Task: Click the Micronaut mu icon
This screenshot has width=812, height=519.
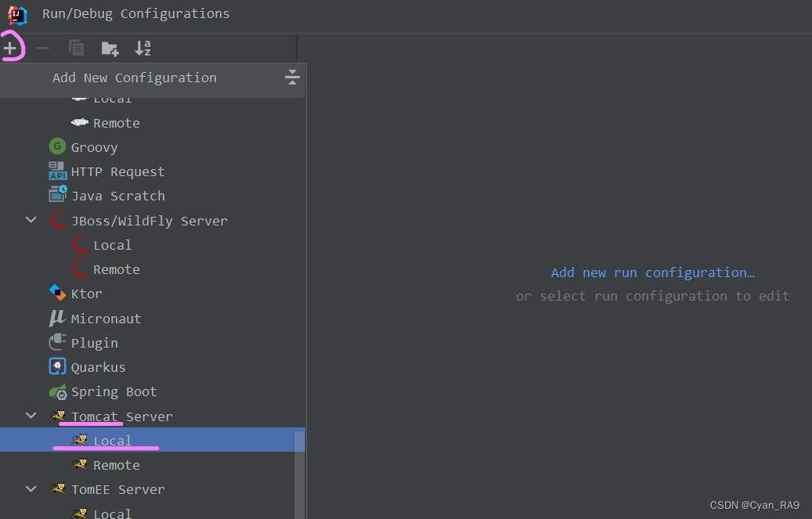Action: pyautogui.click(x=57, y=318)
